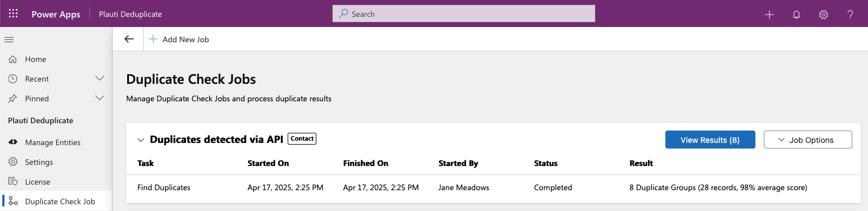
Task: Click the License sidebar icon
Action: 13,182
